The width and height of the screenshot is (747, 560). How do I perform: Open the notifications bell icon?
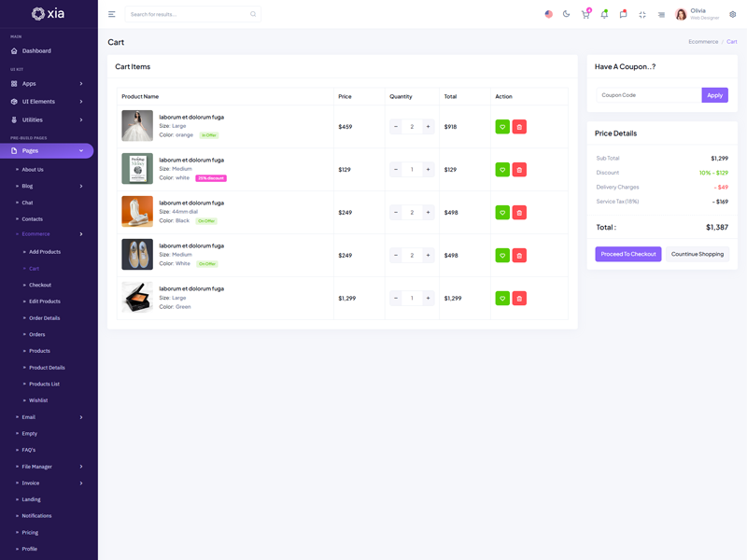tap(604, 14)
